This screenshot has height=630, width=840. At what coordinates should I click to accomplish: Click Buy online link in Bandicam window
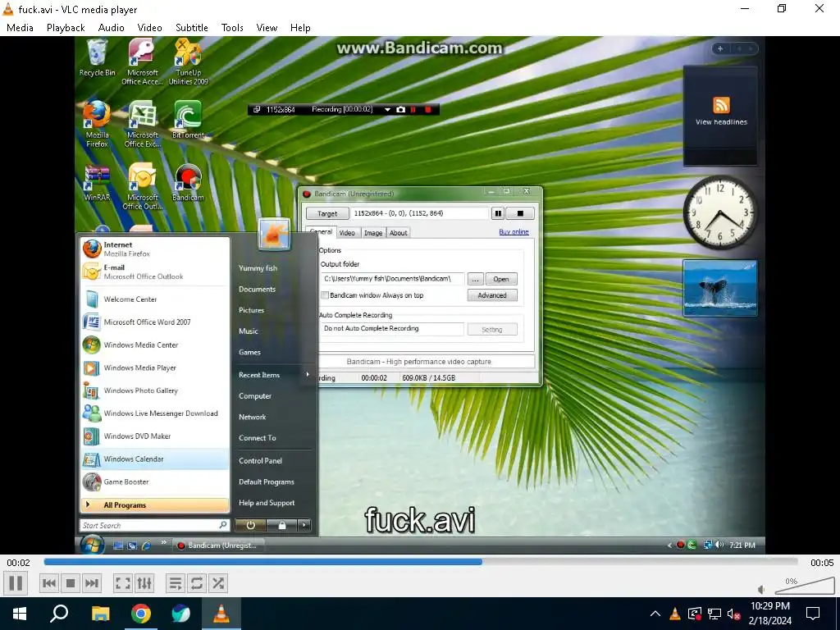pyautogui.click(x=514, y=232)
